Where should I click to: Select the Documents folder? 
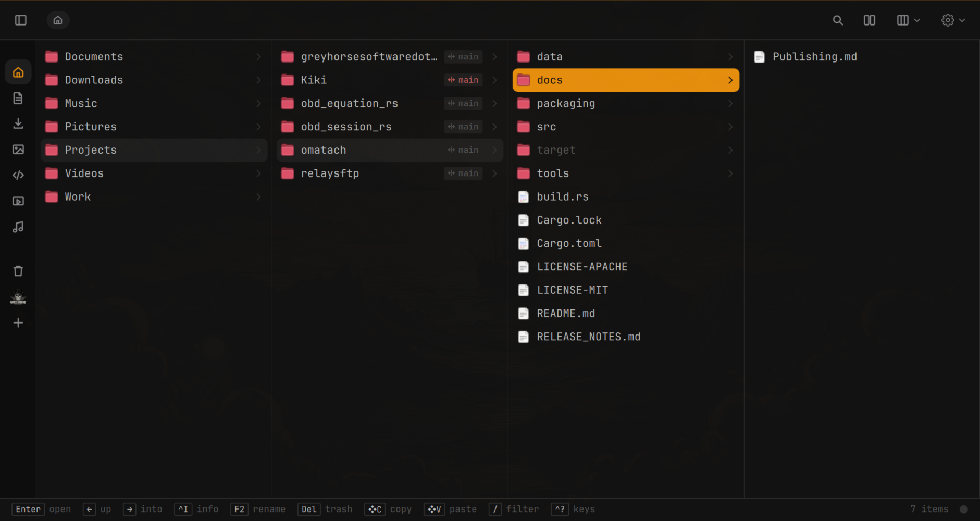coord(154,57)
